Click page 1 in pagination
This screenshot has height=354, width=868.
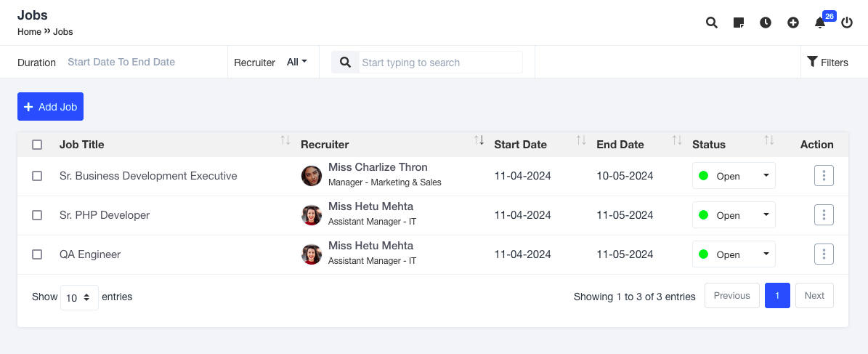(x=777, y=296)
